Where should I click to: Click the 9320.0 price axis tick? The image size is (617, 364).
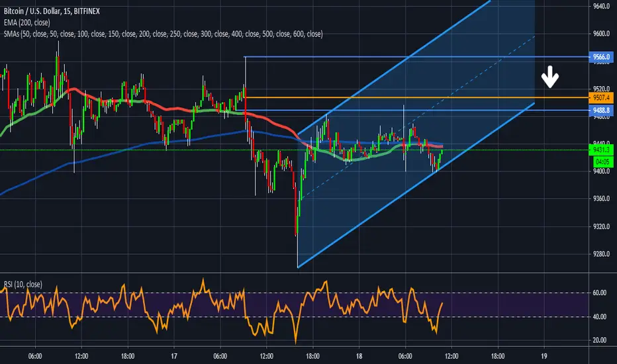tap(601, 226)
